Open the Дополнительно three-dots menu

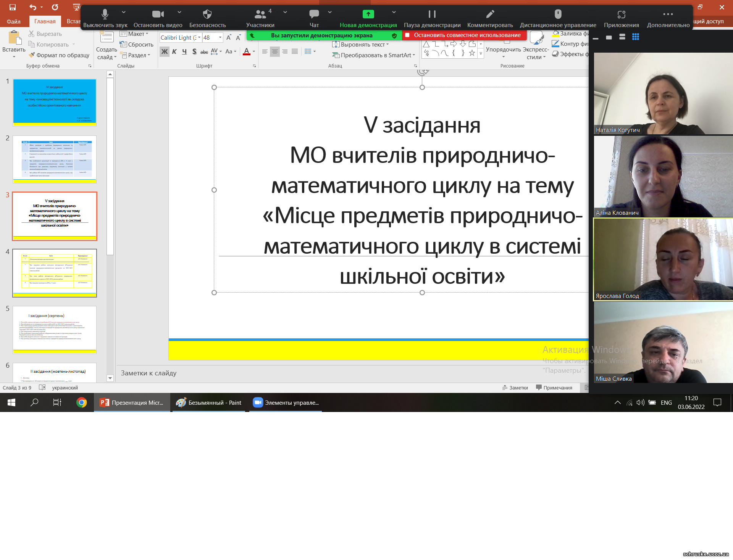point(668,18)
